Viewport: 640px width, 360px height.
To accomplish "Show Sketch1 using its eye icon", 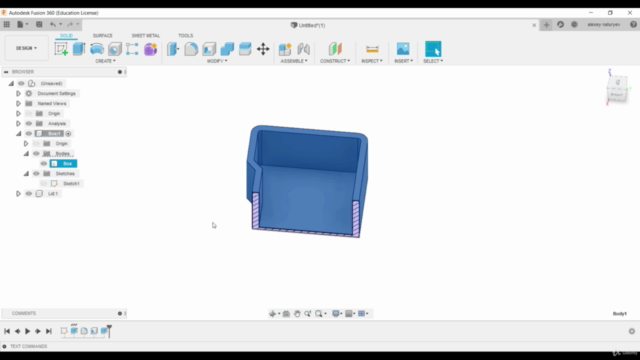I will 44,184.
